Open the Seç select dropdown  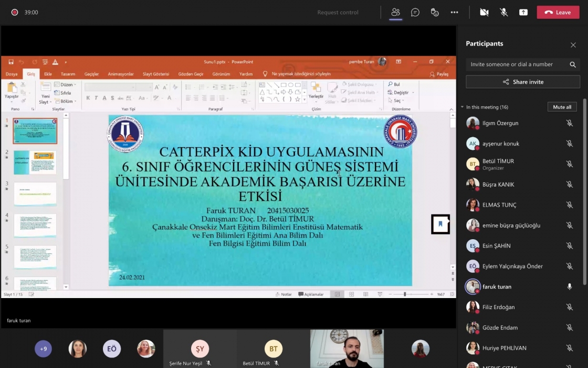[396, 100]
